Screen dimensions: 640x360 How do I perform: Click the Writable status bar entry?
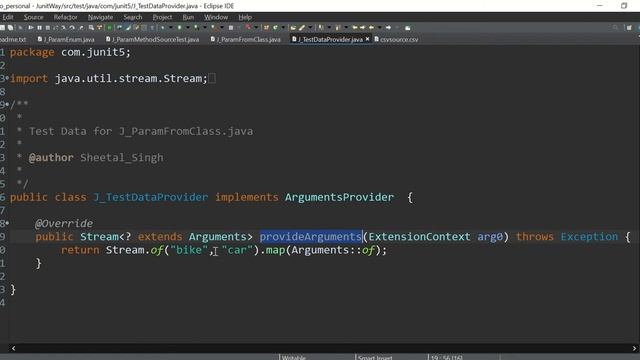pos(294,358)
